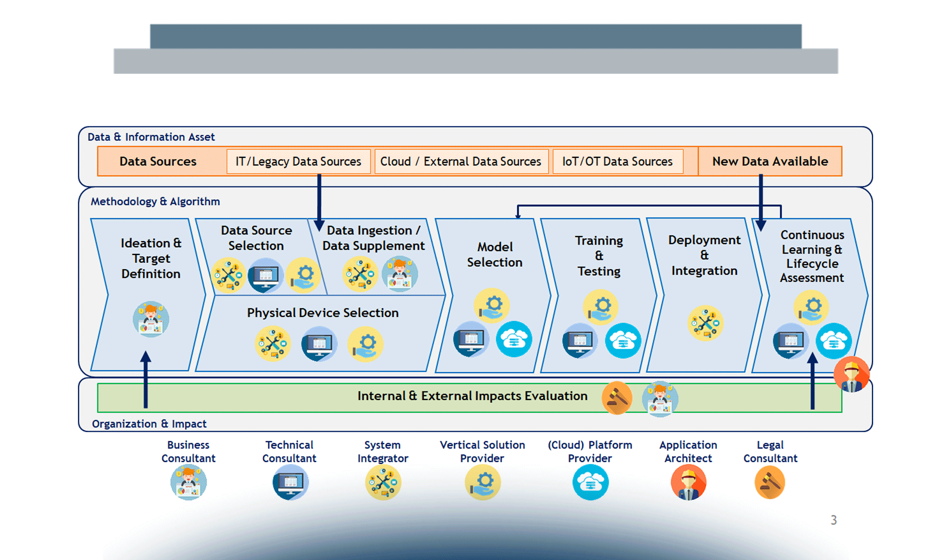Click the orange Data Sources label

click(158, 161)
